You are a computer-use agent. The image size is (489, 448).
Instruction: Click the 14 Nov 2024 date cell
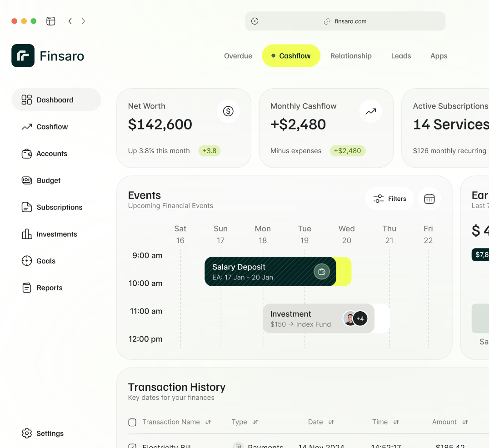pyautogui.click(x=321, y=446)
